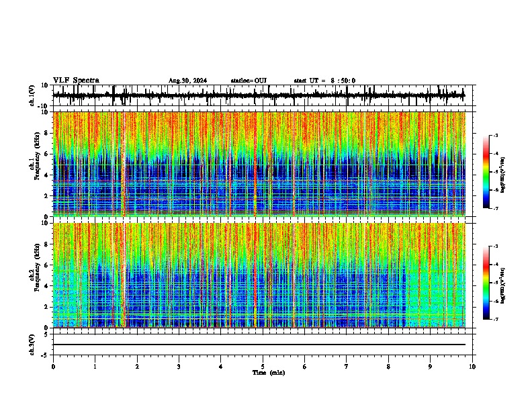Click the "7" tick on the time axis

(x=347, y=367)
